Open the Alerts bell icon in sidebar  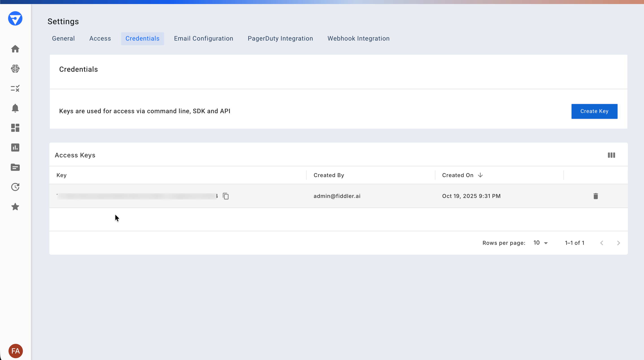(x=15, y=108)
